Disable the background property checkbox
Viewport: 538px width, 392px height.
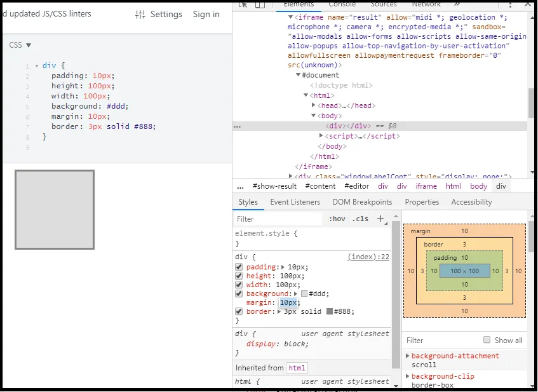point(239,294)
